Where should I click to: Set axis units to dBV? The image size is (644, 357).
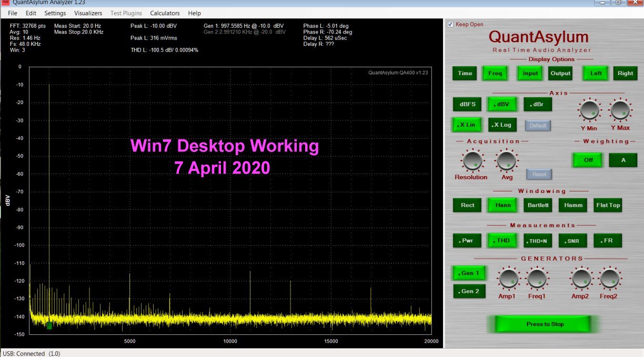502,104
